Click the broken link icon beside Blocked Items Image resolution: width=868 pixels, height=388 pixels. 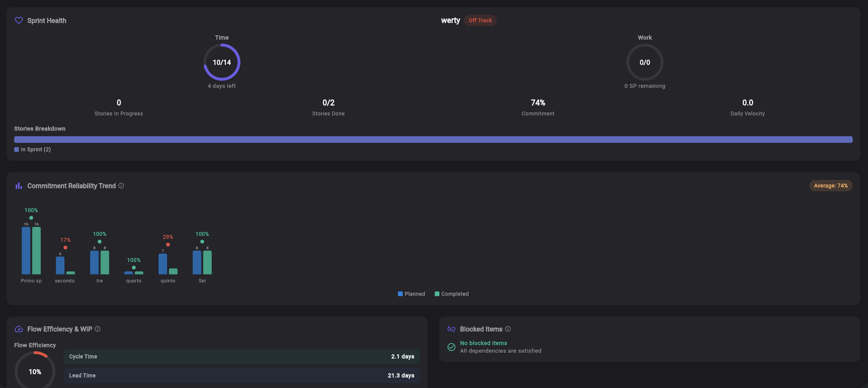451,329
